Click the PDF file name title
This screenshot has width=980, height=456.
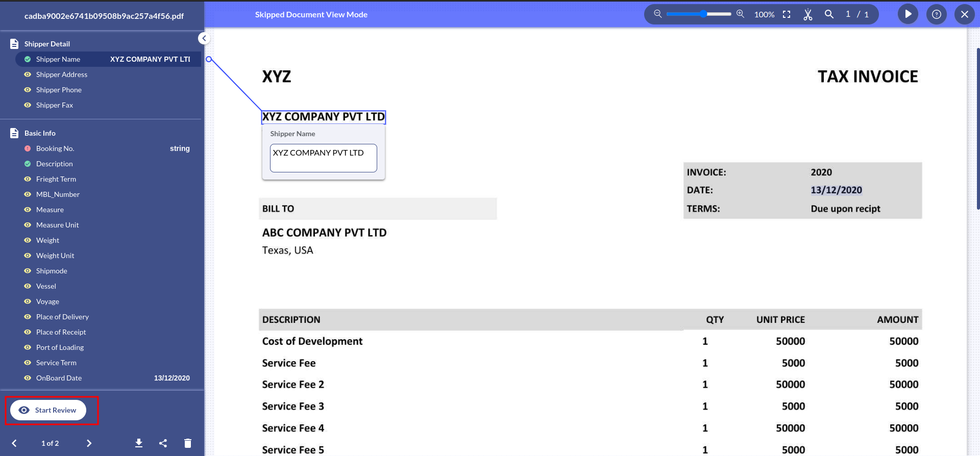click(104, 16)
